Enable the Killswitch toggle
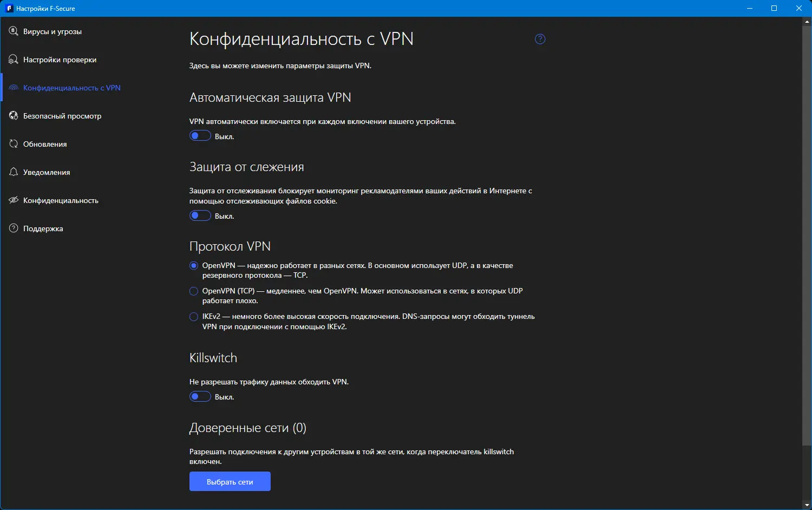The image size is (812, 510). tap(200, 396)
